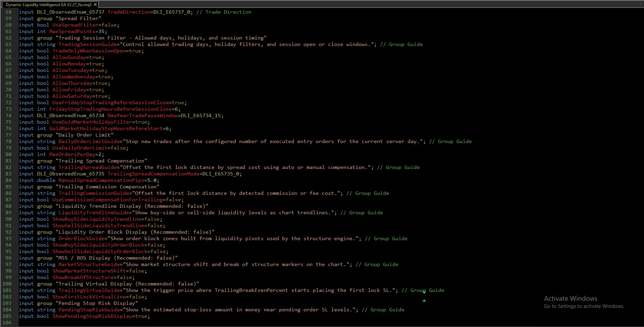Click the ShowSellSideLiquidityOrderBlock variable name
The width and height of the screenshot is (644, 327).
point(100,251)
